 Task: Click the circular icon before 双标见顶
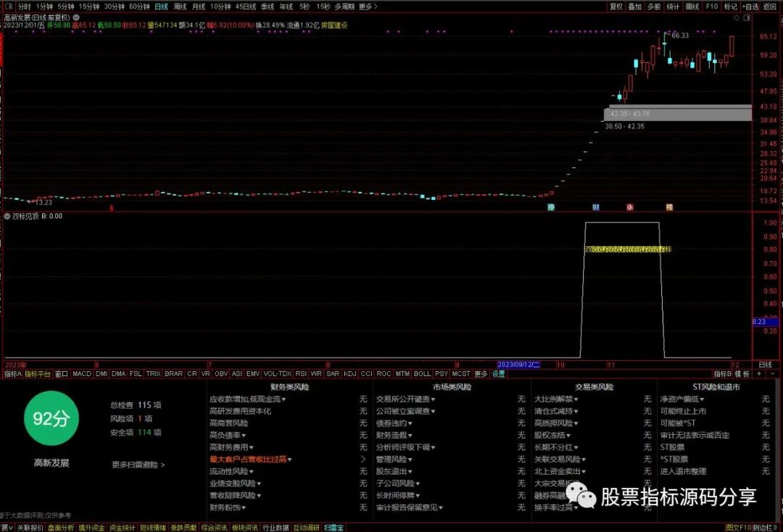[x=7, y=216]
